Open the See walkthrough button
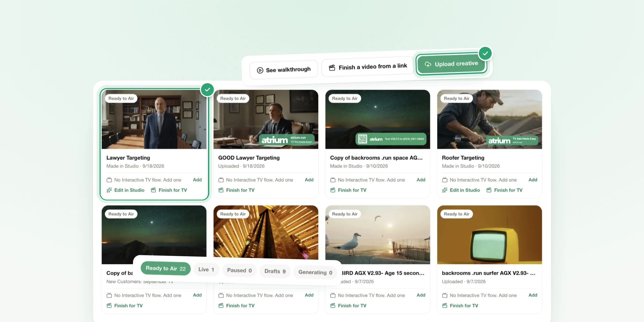This screenshot has width=644, height=322. tap(284, 70)
